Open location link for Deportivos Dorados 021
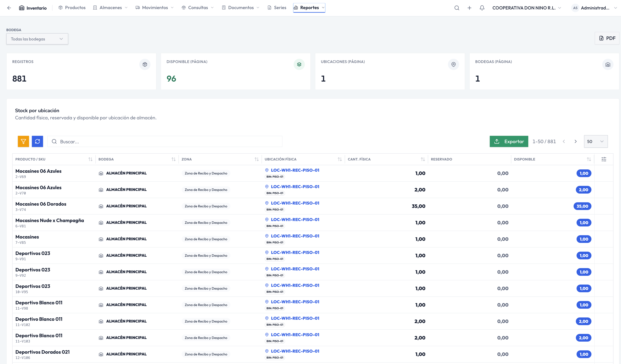Viewport: 621px width, 364px height. (x=295, y=351)
